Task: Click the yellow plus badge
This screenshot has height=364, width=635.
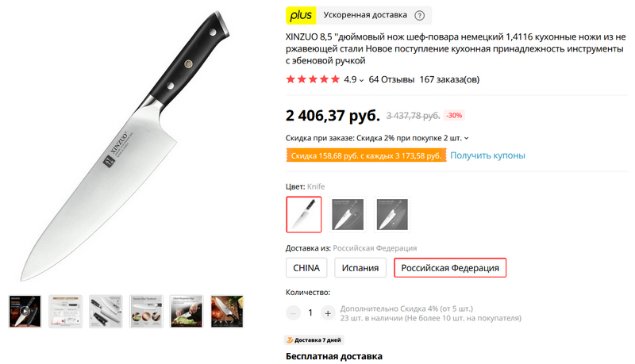Action: click(x=301, y=15)
